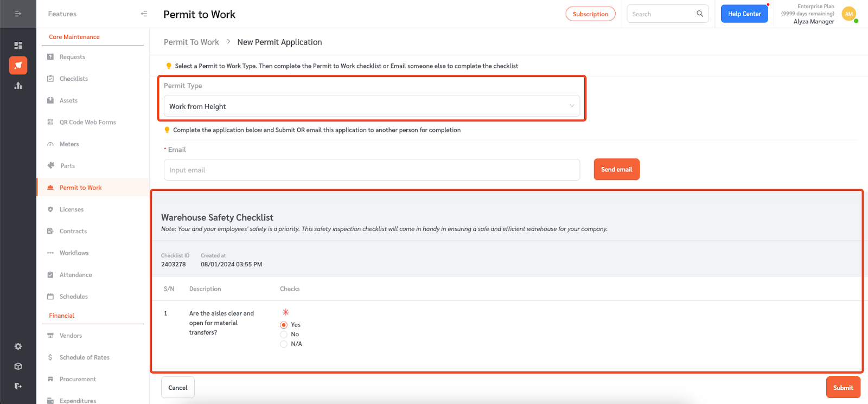This screenshot has height=404, width=868.
Task: Open the settings gear icon
Action: point(18,346)
